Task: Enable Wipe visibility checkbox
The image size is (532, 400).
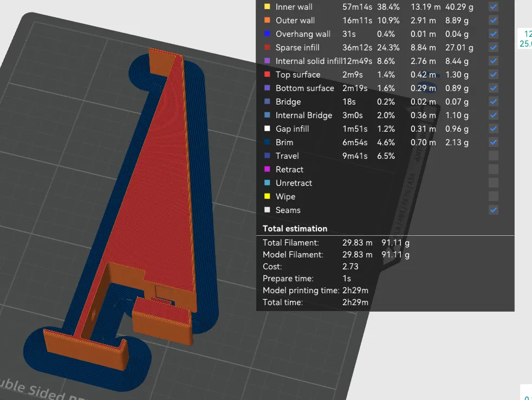Action: click(494, 196)
